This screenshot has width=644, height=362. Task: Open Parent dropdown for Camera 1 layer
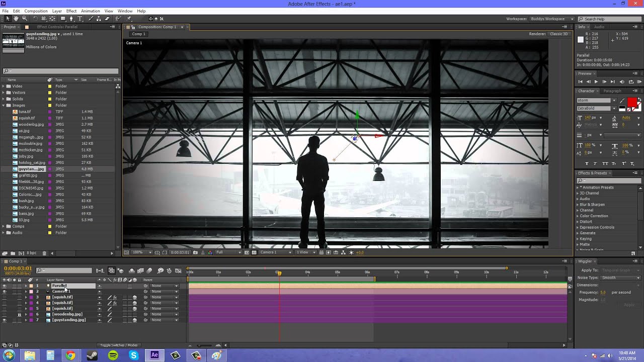165,291
